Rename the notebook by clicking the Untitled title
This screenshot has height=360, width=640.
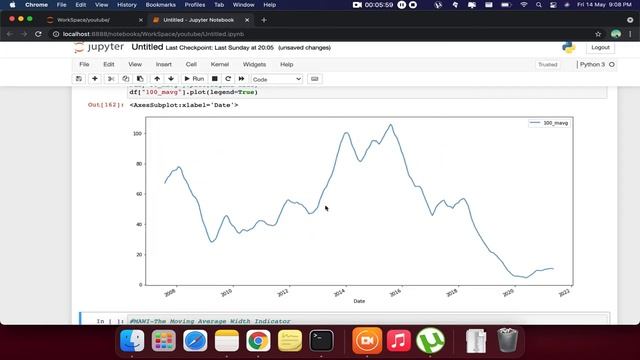point(147,47)
